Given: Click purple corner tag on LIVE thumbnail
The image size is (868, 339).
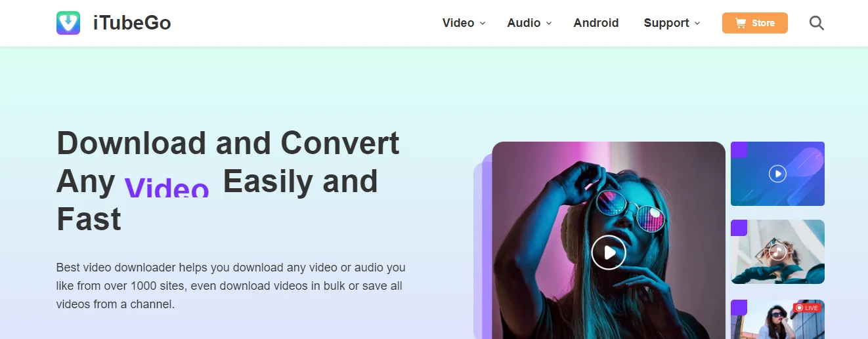Looking at the screenshot, I should click(739, 308).
